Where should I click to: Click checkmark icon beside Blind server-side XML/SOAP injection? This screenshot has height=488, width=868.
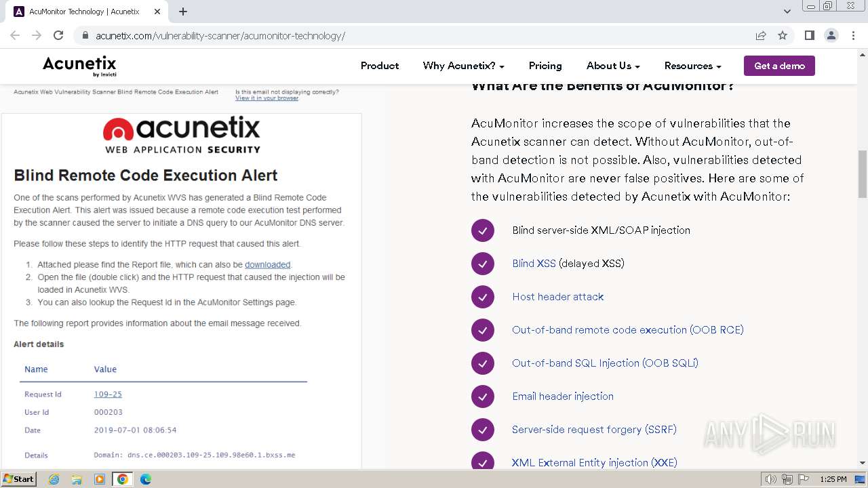[483, 230]
